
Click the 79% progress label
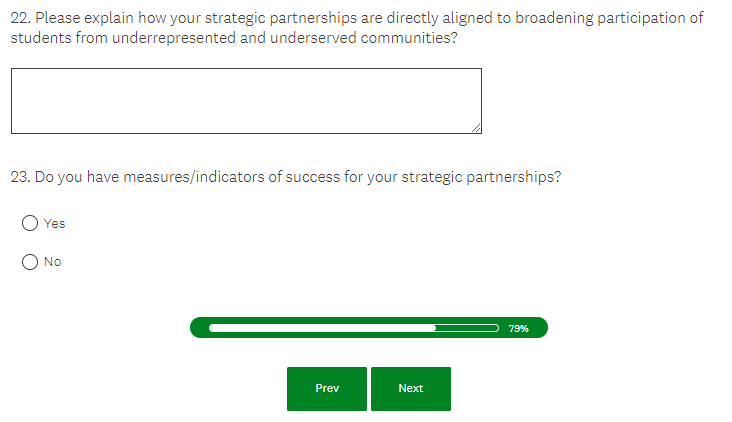click(x=518, y=328)
